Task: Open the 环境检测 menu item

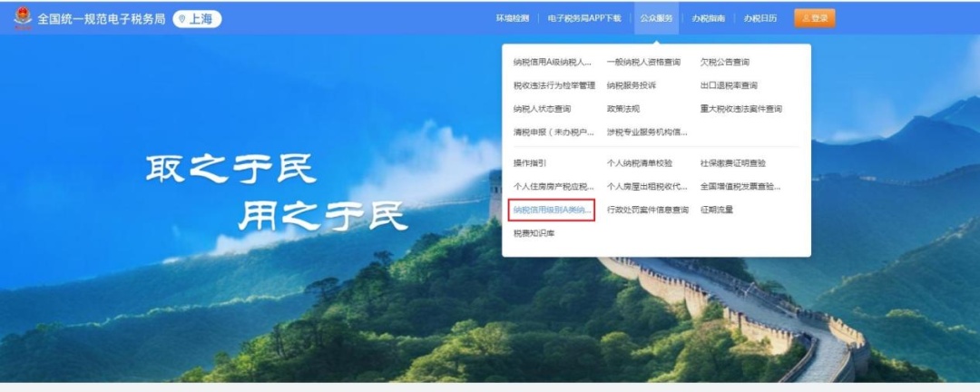Action: 513,18
